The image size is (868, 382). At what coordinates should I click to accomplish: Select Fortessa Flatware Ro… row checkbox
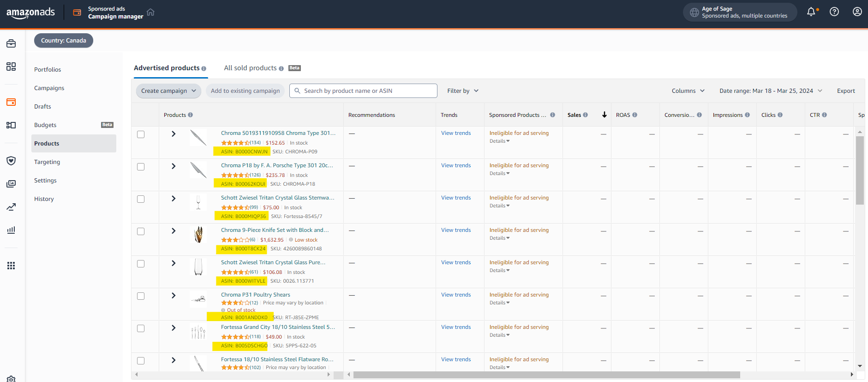(141, 361)
